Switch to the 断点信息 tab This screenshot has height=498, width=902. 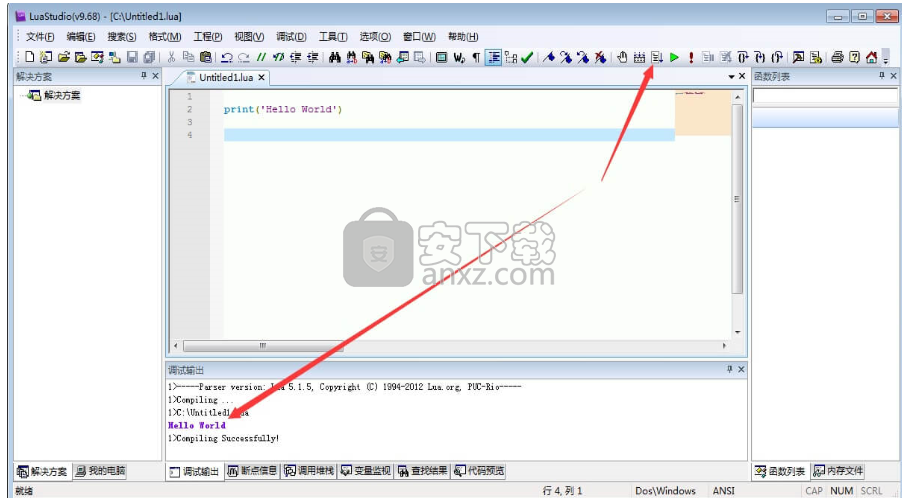coord(252,472)
